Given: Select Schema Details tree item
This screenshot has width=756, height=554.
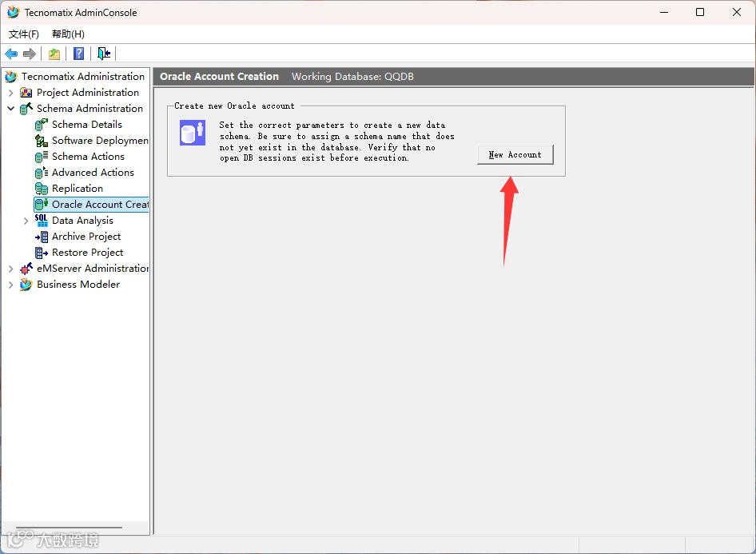Looking at the screenshot, I should [x=87, y=125].
